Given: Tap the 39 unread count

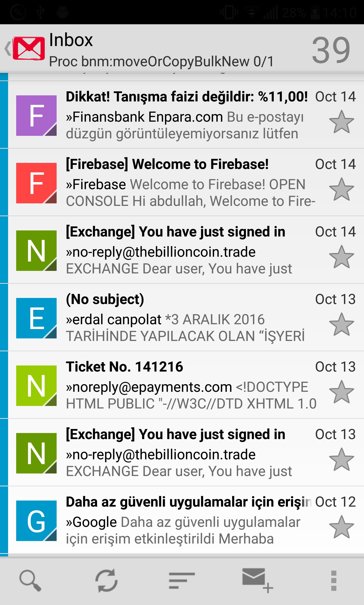Looking at the screenshot, I should point(331,50).
